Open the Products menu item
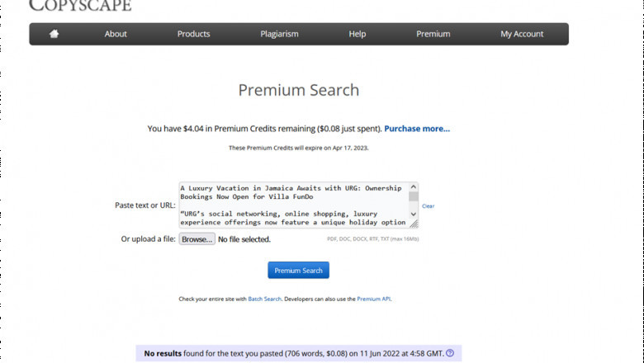The height and width of the screenshot is (363, 644). click(x=193, y=34)
